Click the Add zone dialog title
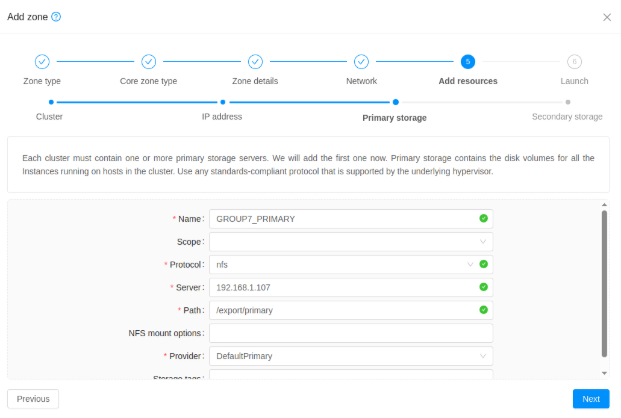The height and width of the screenshot is (418, 621). pos(27,17)
